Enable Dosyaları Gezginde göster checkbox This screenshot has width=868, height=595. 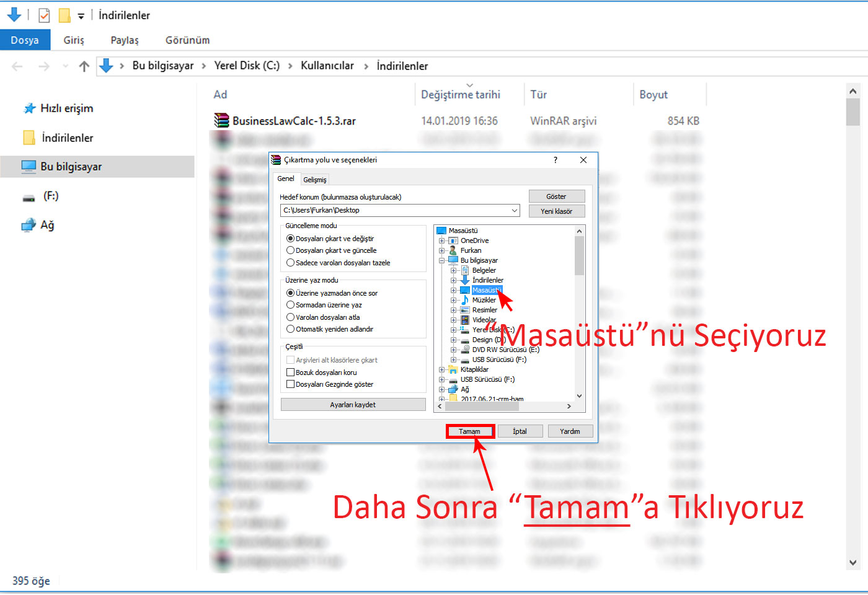coord(290,384)
